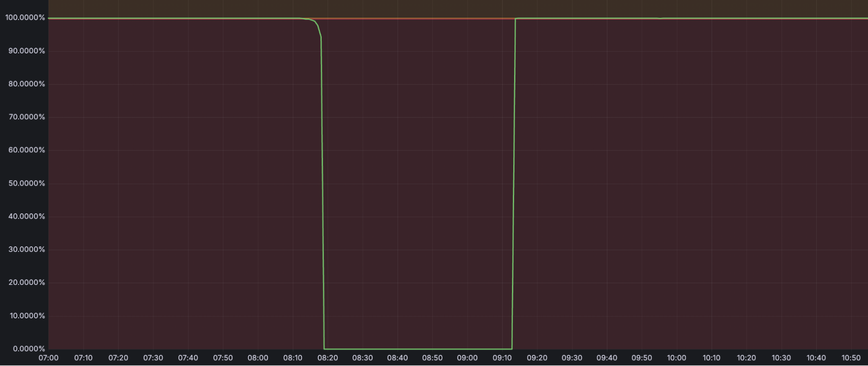The height and width of the screenshot is (366, 868).
Task: Click the 10:50 time axis label
Action: click(851, 358)
